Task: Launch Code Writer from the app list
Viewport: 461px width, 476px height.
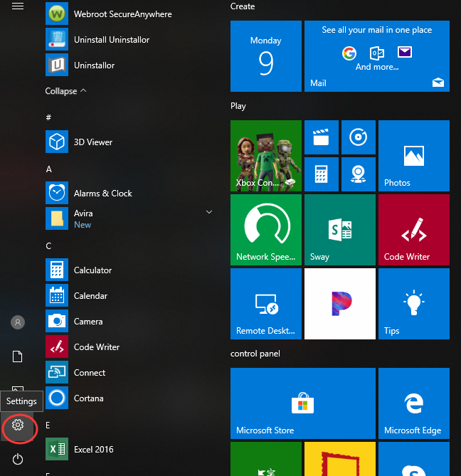Action: pyautogui.click(x=57, y=347)
